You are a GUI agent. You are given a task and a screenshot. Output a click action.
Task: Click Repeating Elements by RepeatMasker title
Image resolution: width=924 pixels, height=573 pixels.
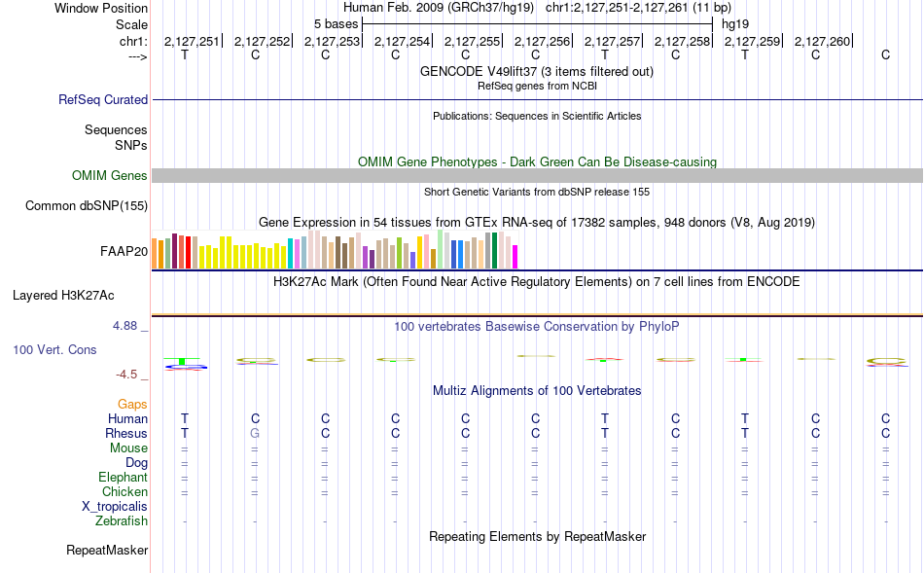(x=537, y=536)
